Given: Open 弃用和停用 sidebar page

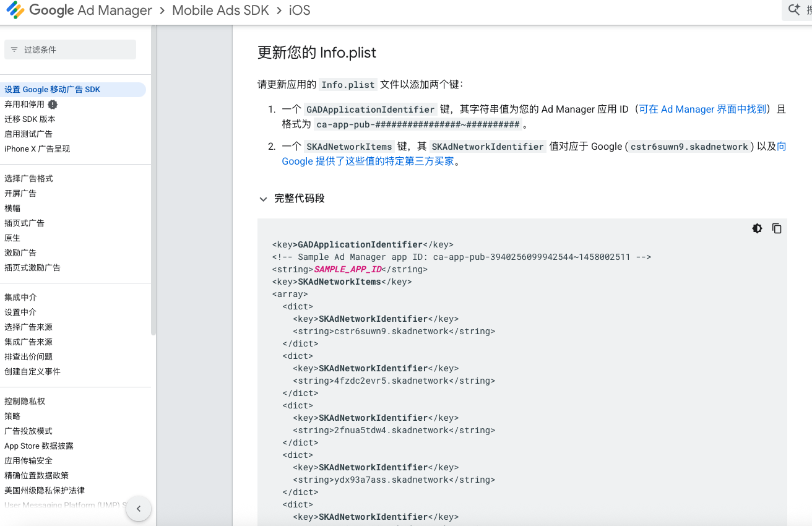Looking at the screenshot, I should click(24, 105).
